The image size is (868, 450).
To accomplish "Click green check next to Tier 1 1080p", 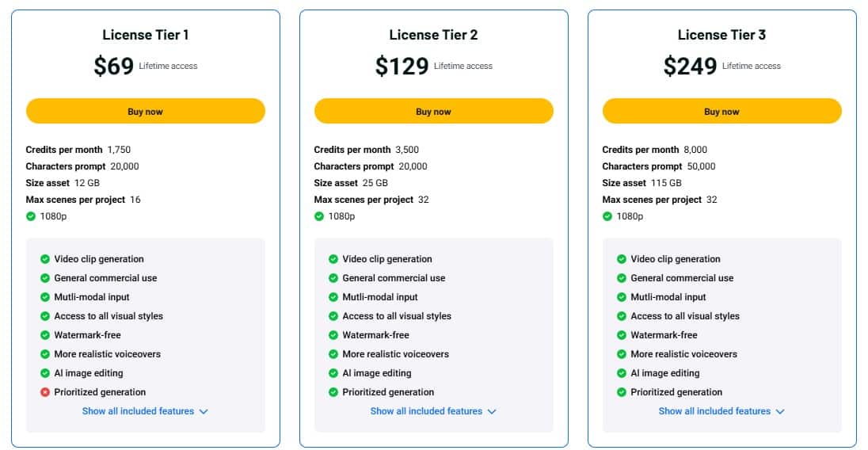I will pyautogui.click(x=31, y=216).
